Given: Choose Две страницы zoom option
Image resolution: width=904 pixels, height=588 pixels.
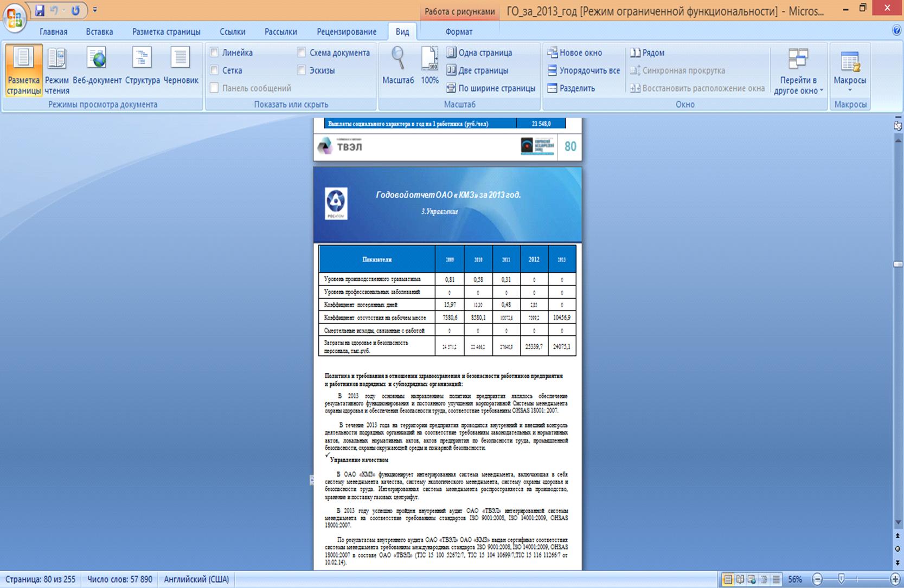Looking at the screenshot, I should point(477,70).
